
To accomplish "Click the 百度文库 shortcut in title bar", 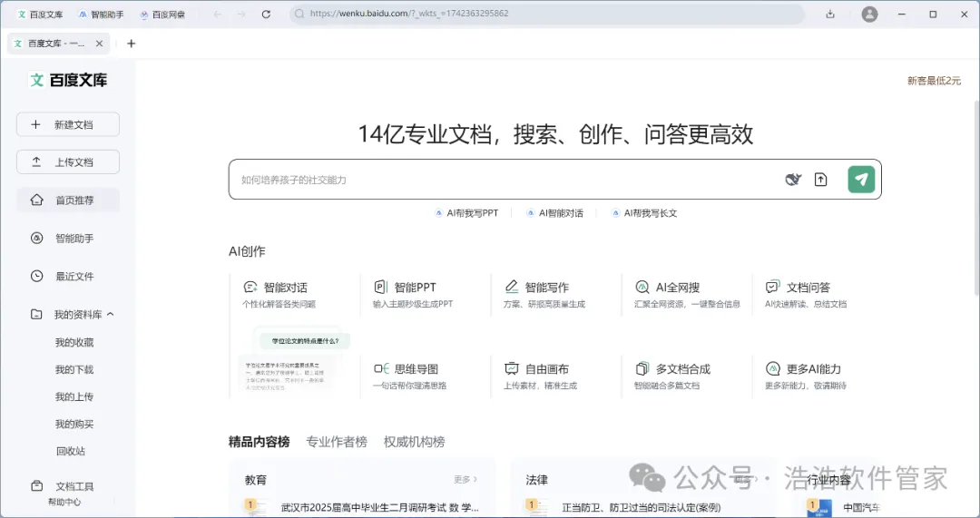I will tap(41, 14).
